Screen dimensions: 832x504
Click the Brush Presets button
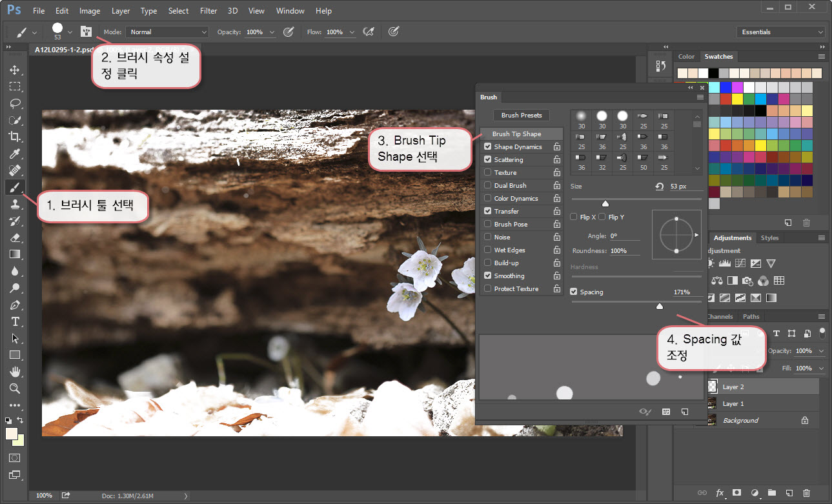[522, 115]
